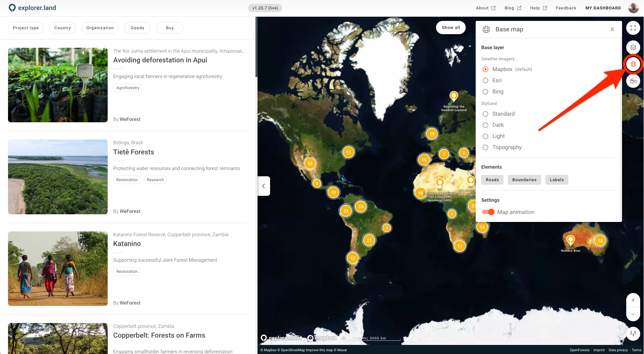Collapse the project list with chevron
The width and height of the screenshot is (644, 354).
coord(263,186)
